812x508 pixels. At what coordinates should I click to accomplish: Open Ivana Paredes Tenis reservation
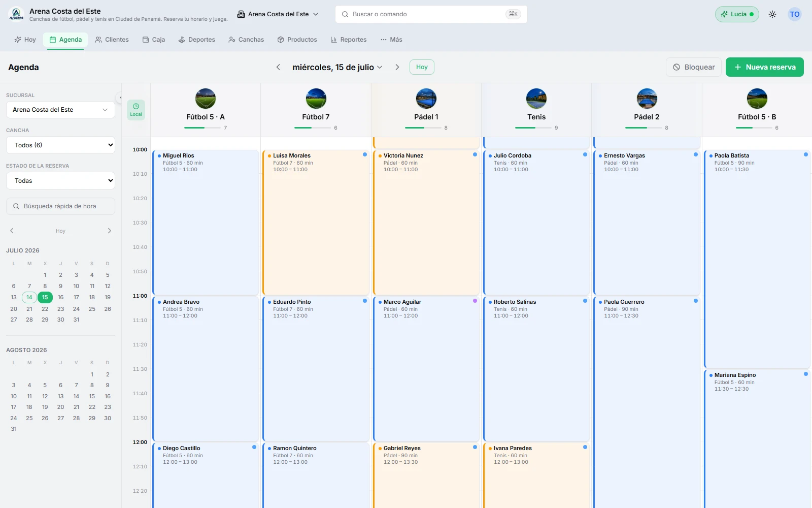[x=536, y=475]
